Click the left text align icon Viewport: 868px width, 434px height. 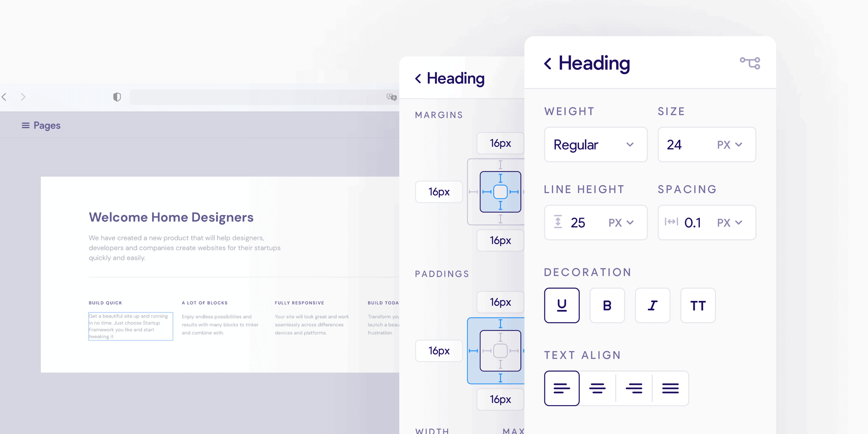(561, 387)
